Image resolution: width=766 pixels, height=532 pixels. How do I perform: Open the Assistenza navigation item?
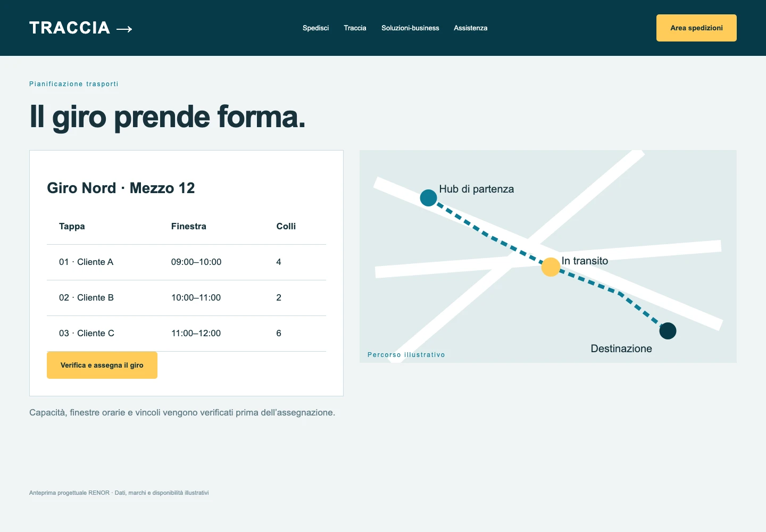(470, 28)
